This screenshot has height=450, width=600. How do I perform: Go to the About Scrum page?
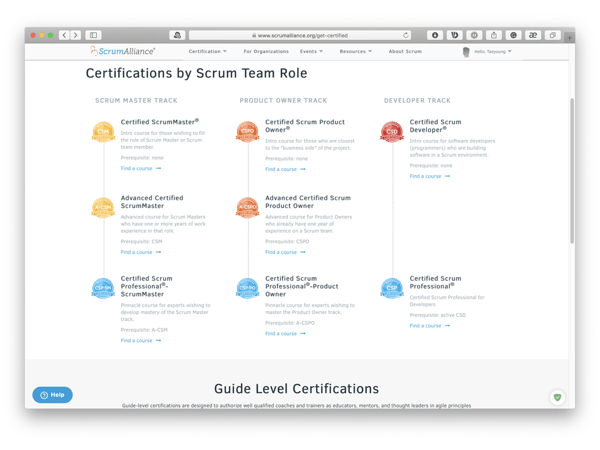[x=405, y=51]
